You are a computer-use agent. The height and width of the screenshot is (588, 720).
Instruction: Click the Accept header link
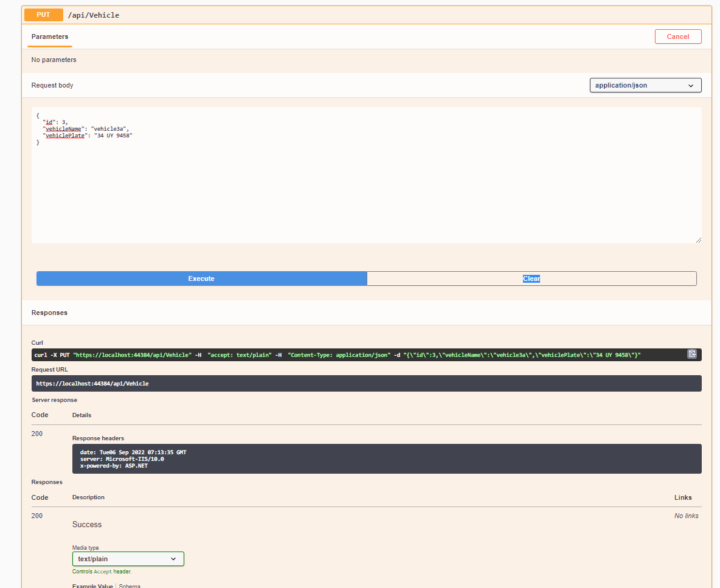pos(102,572)
